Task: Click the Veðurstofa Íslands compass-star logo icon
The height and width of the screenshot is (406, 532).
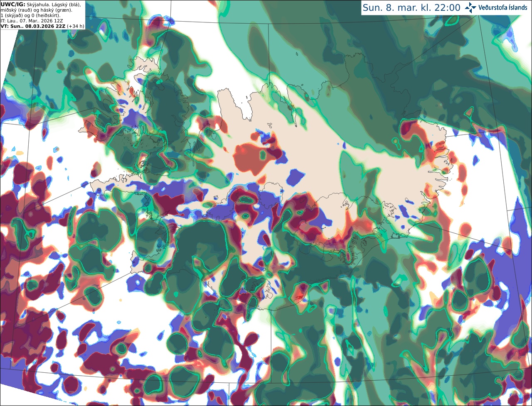Action: coord(470,7)
